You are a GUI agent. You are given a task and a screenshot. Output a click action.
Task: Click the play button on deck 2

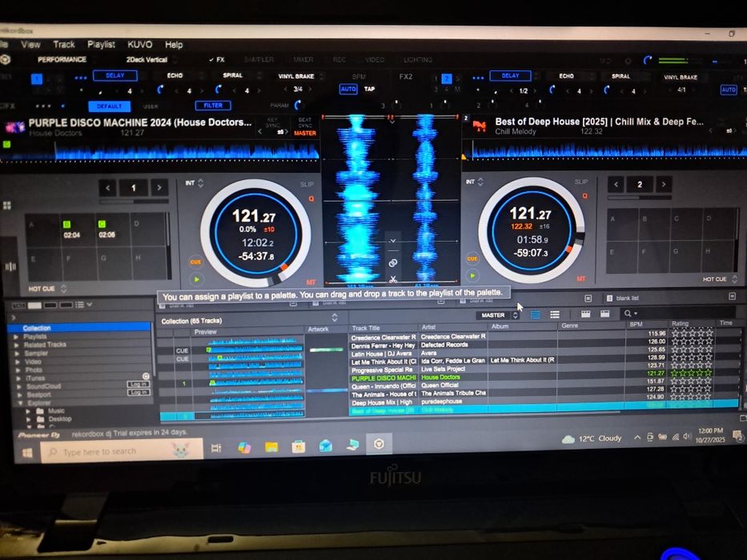point(472,275)
